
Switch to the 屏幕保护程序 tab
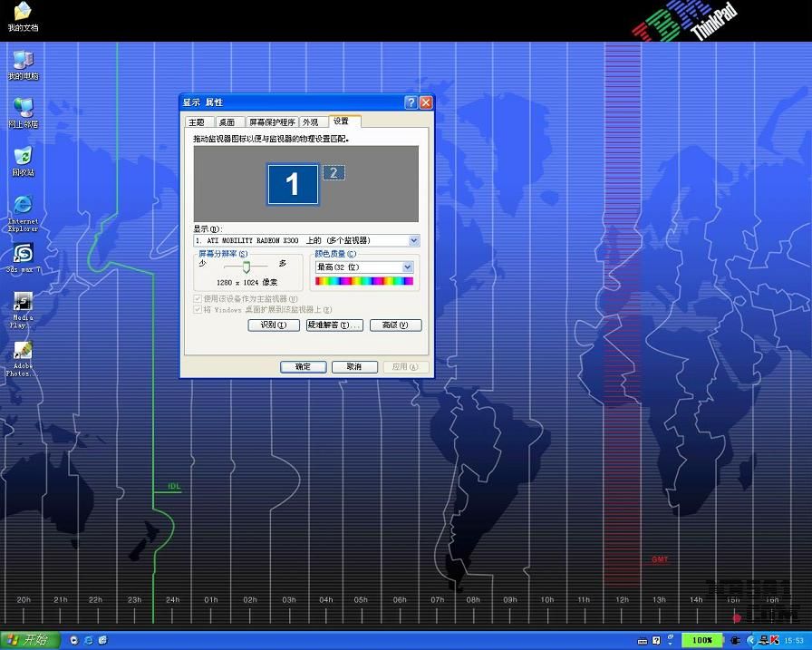point(272,122)
